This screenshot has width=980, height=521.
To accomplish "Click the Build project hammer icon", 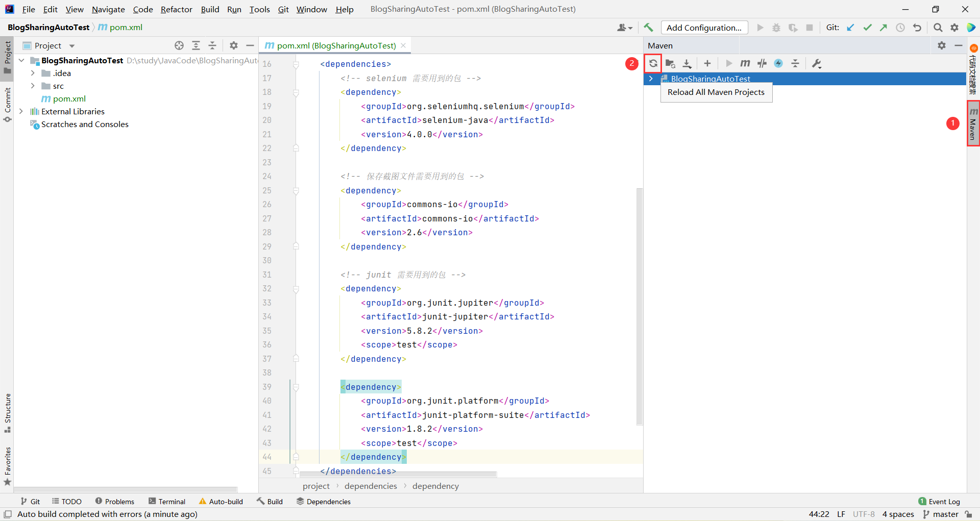I will click(x=648, y=28).
